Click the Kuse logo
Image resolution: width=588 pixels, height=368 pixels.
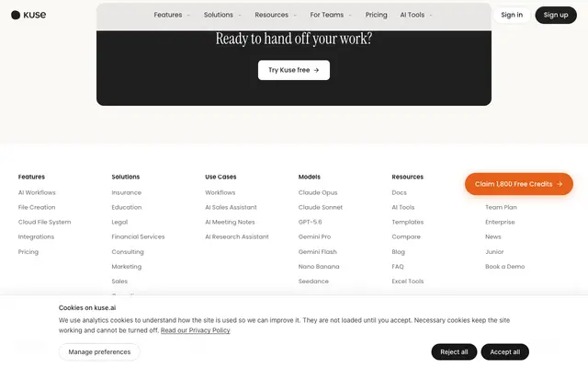click(28, 15)
